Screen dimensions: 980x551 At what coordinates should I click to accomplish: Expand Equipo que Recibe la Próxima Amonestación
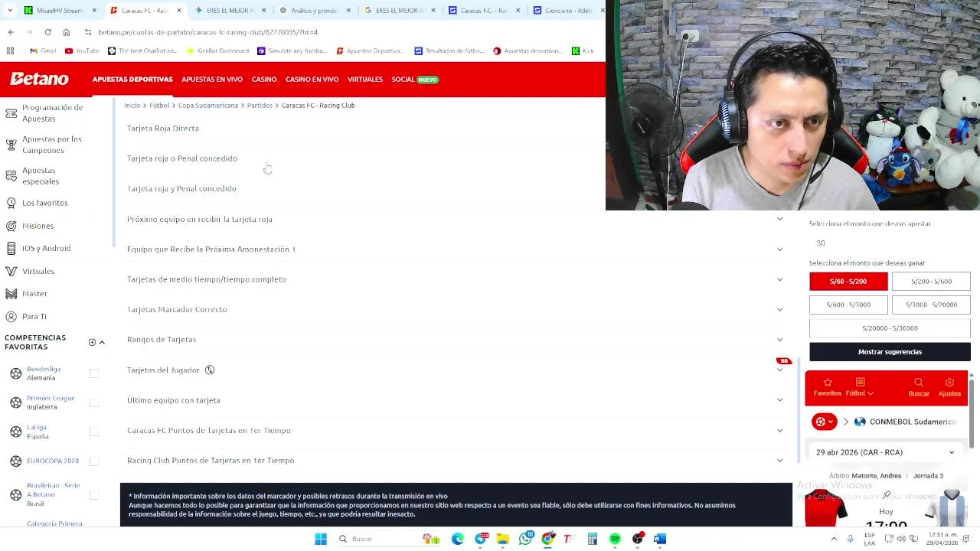pyautogui.click(x=456, y=249)
